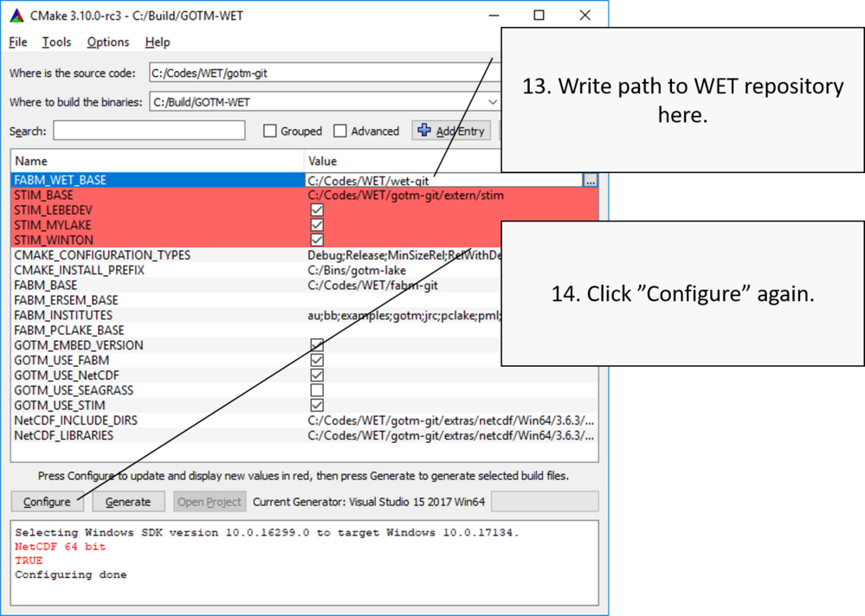Uncheck STIM_LEBEDEV checkbox
865x616 pixels.
317,210
